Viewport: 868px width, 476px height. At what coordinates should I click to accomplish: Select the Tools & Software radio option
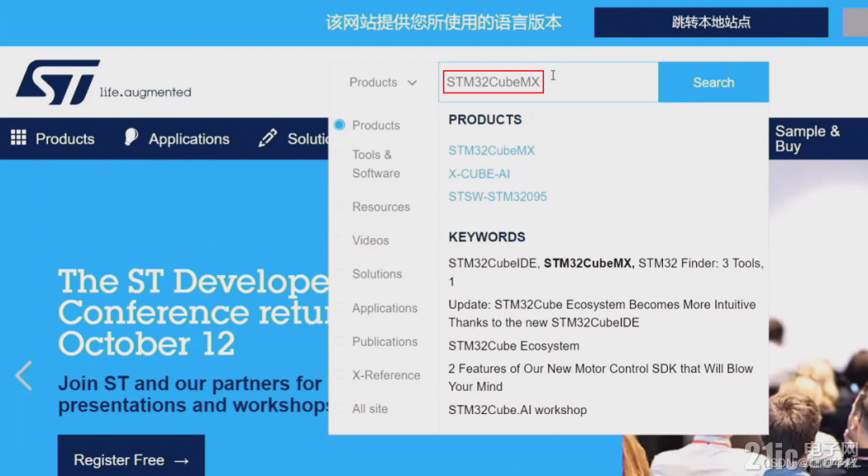[339, 154]
